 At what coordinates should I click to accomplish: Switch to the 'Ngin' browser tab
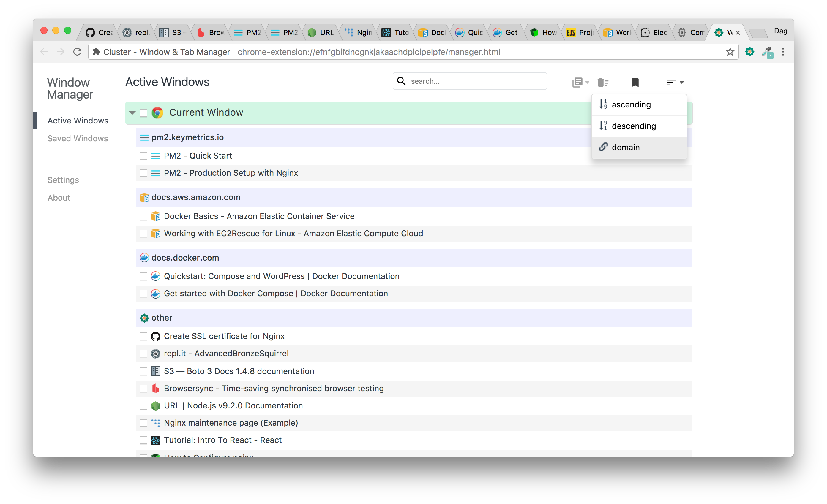click(358, 33)
